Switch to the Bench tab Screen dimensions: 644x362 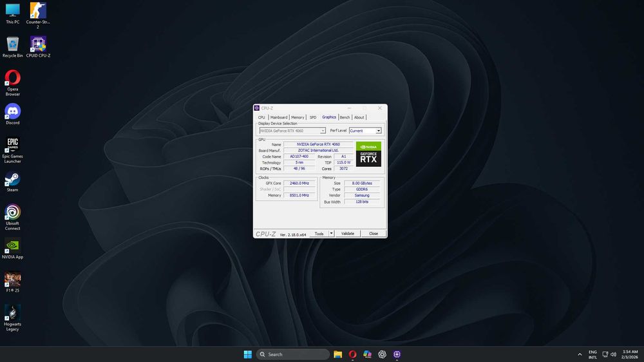(x=345, y=117)
